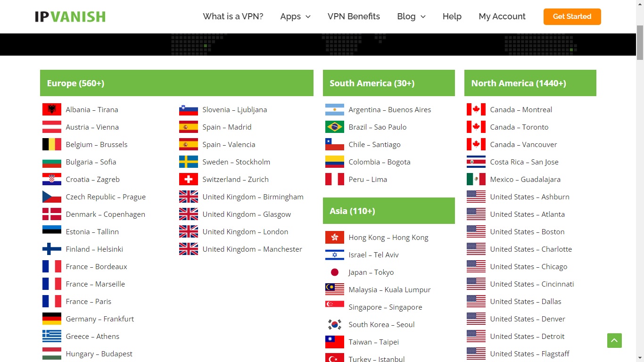Click the IPVanish logo
This screenshot has width=644, height=362.
tap(70, 16)
